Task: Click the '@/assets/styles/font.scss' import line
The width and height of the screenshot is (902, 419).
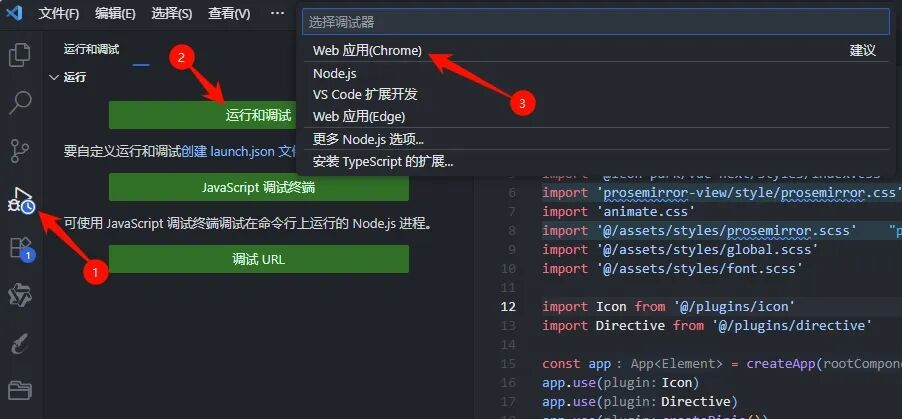Action: point(672,268)
